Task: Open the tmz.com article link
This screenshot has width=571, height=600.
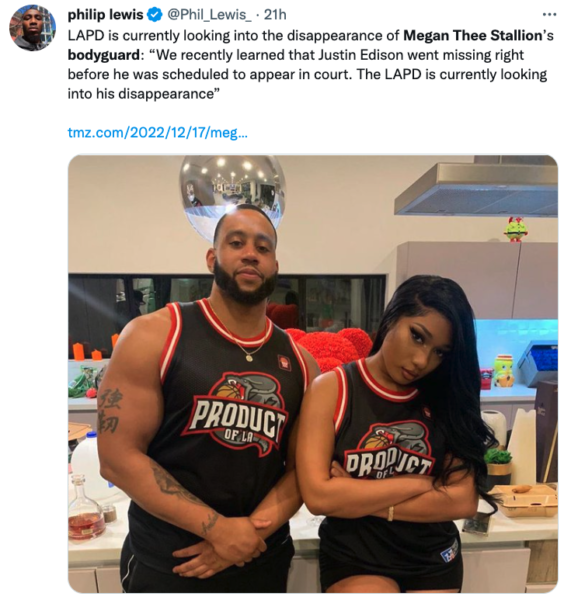Action: (158, 133)
